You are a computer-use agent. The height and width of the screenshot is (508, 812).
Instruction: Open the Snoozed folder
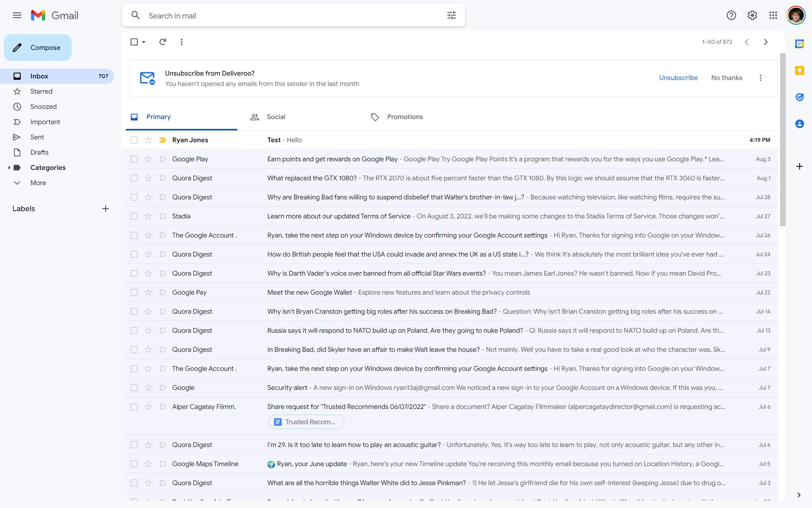point(57,107)
